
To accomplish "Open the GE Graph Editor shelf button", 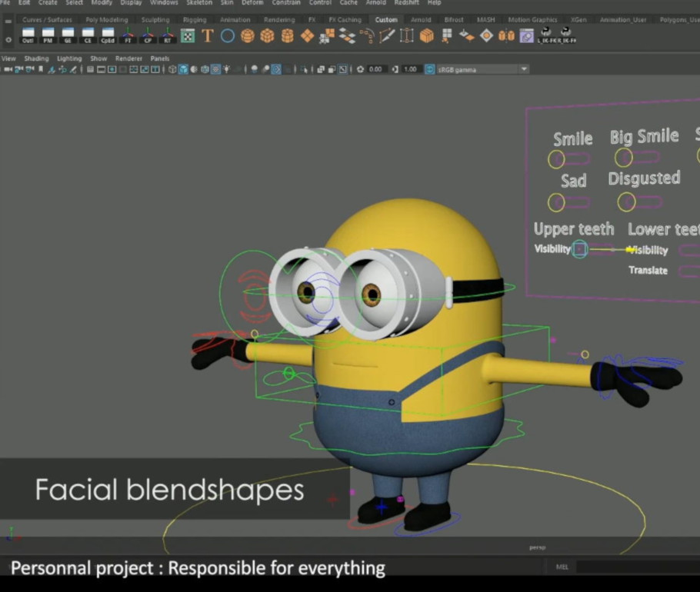I will (68, 35).
